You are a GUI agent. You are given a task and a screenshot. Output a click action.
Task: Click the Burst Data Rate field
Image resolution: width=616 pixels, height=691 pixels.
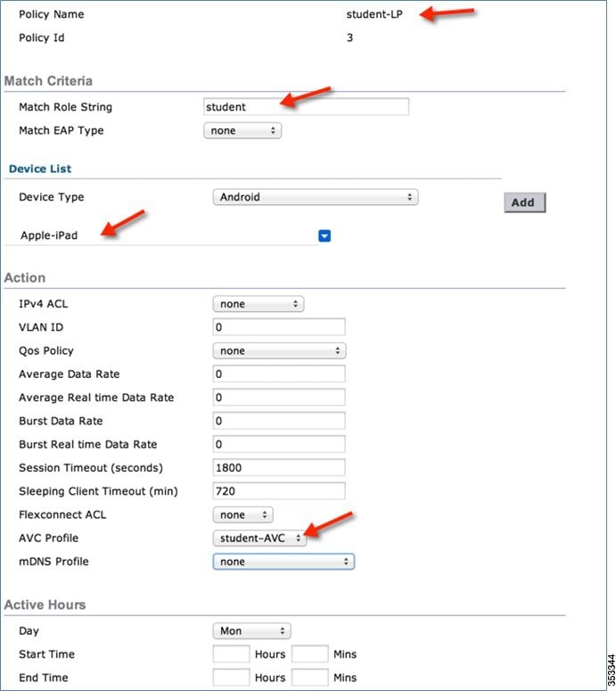coord(279,421)
